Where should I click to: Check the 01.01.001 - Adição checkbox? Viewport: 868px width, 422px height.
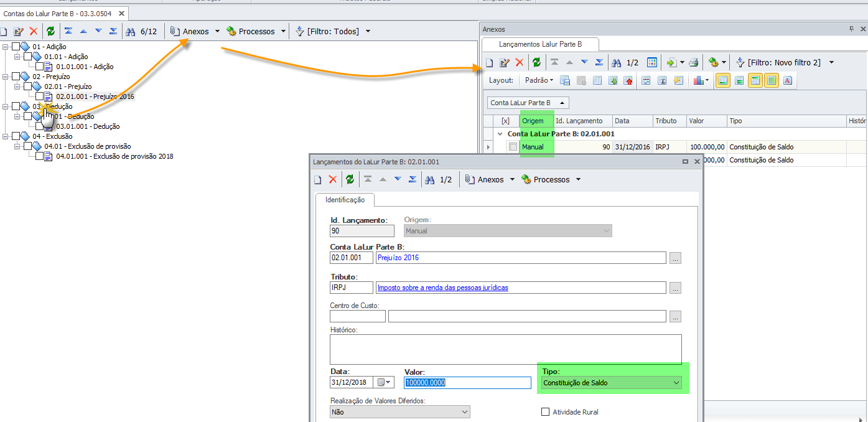point(40,67)
